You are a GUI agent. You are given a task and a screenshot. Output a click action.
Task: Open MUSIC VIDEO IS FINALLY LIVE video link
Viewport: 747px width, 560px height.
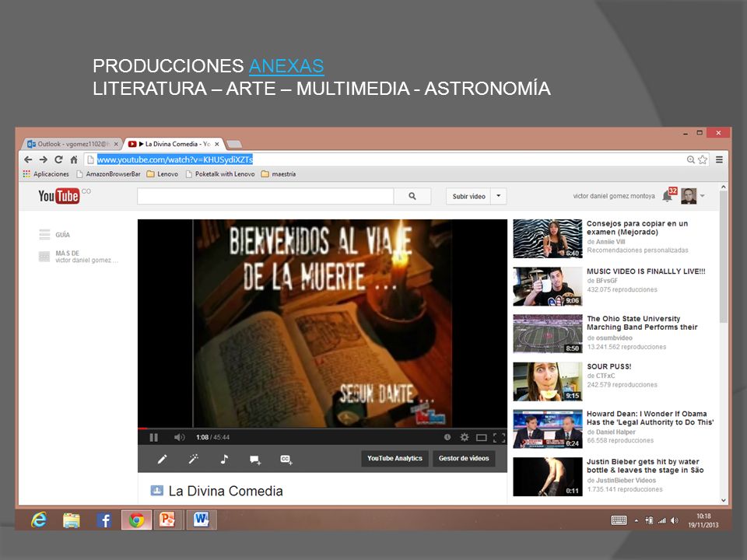(646, 271)
